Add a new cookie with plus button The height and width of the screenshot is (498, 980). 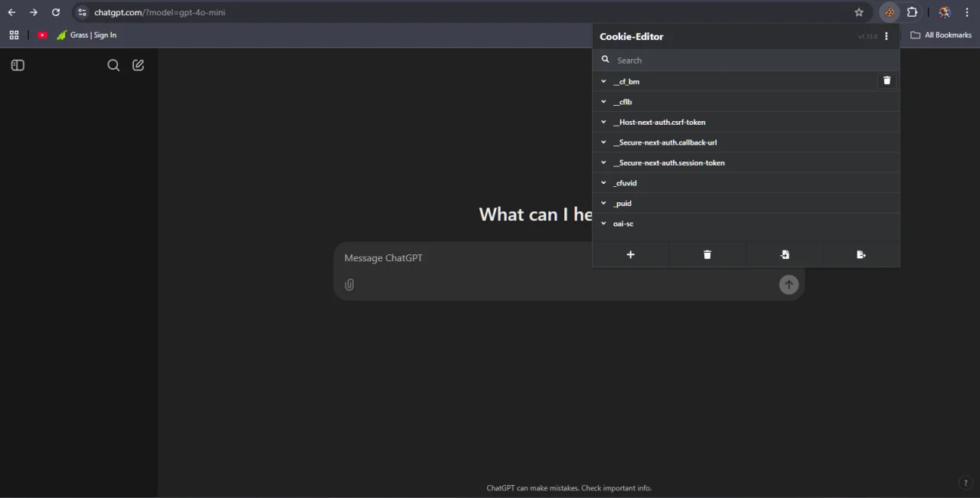(x=631, y=254)
